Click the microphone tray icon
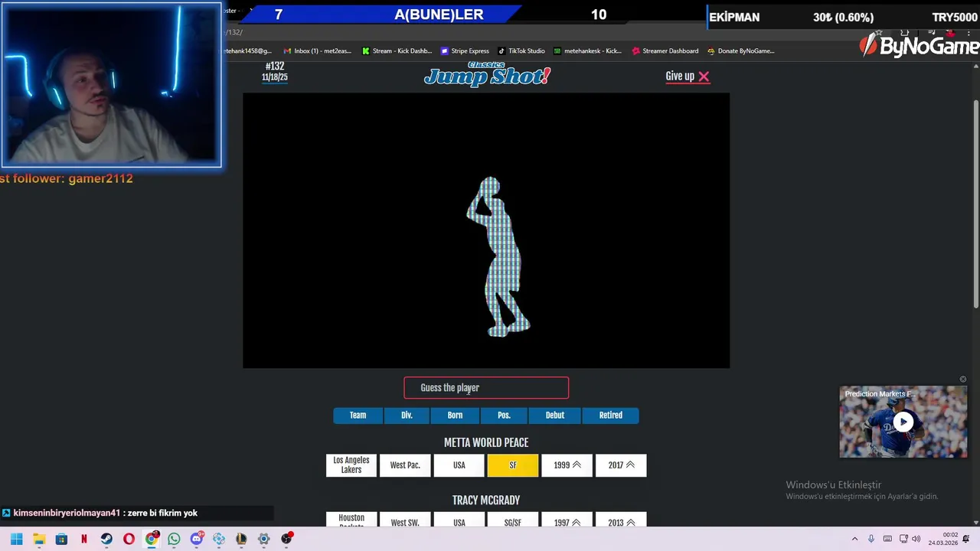This screenshot has height=551, width=980. pyautogui.click(x=871, y=539)
